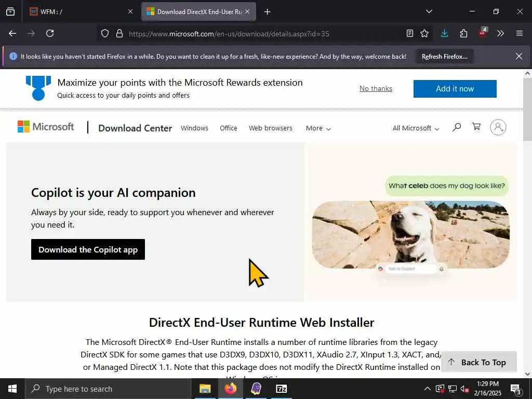This screenshot has height=399, width=532.
Task: Open purple ghost app in taskbar
Action: coord(256,389)
